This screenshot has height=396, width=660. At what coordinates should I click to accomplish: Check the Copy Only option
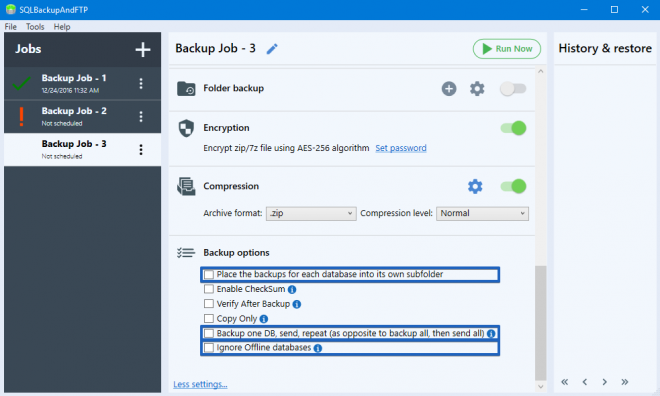click(x=209, y=318)
